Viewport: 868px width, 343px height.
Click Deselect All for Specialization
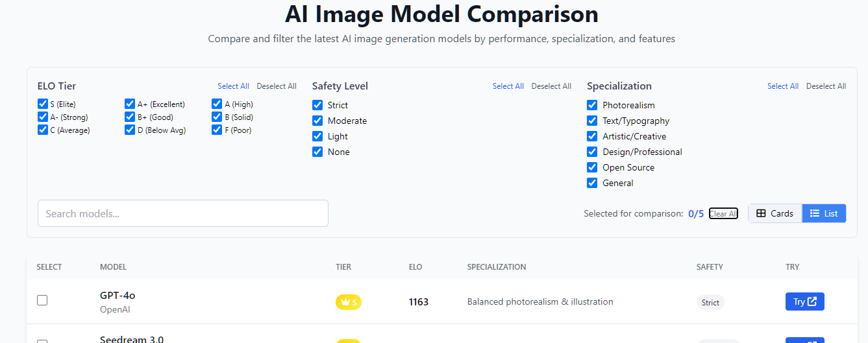[826, 86]
